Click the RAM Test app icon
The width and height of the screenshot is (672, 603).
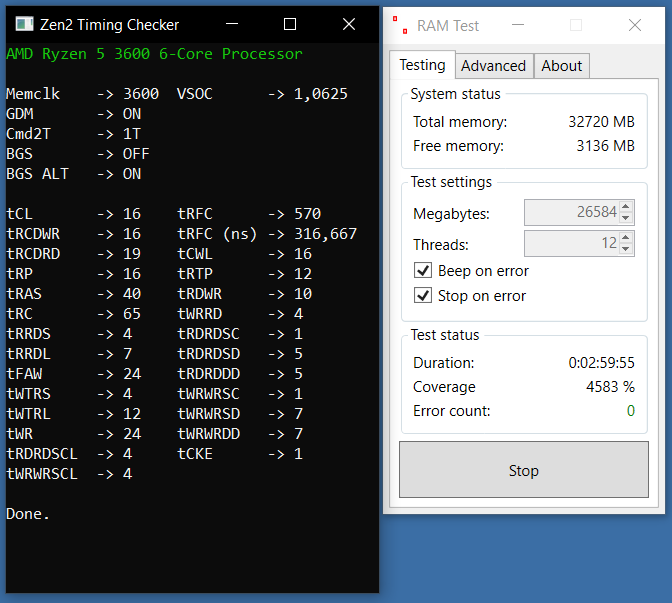[400, 25]
